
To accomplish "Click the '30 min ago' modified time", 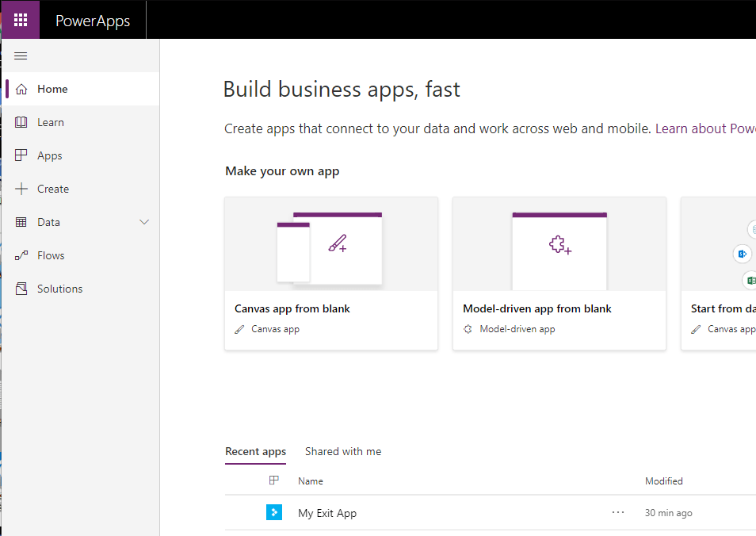I will [669, 513].
